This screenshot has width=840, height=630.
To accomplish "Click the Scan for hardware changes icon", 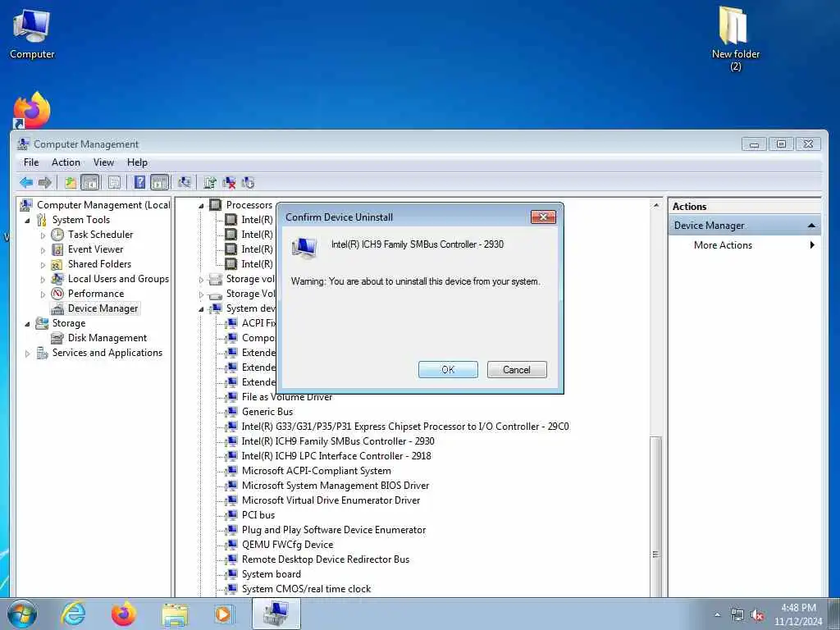I will (x=185, y=183).
